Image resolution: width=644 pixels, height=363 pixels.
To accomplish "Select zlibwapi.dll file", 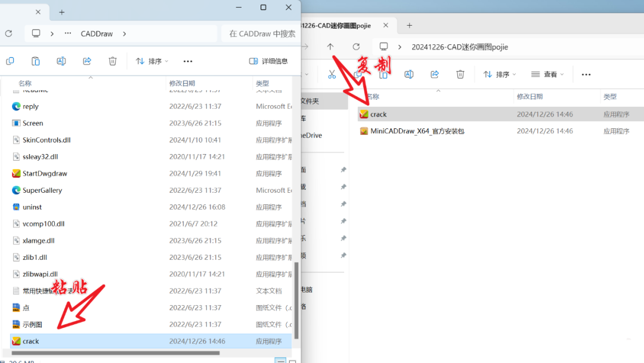I will tap(151, 274).
